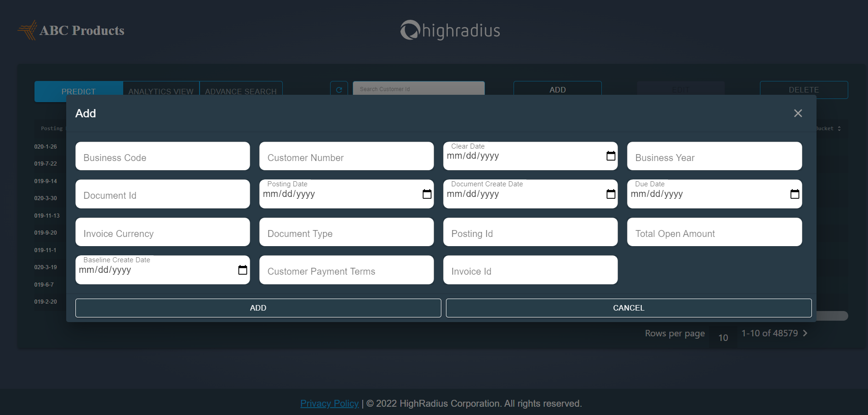Open the Rows per page dropdown showing 10
The image size is (868, 415).
tap(723, 338)
